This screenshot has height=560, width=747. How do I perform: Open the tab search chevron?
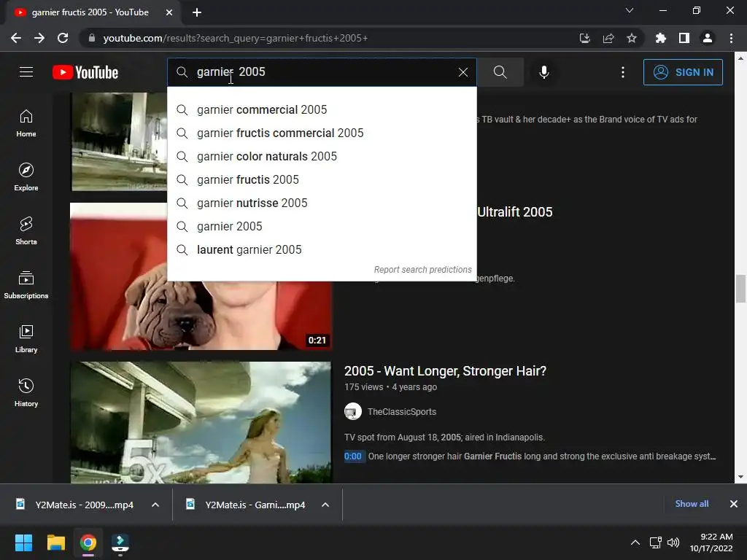tap(630, 10)
